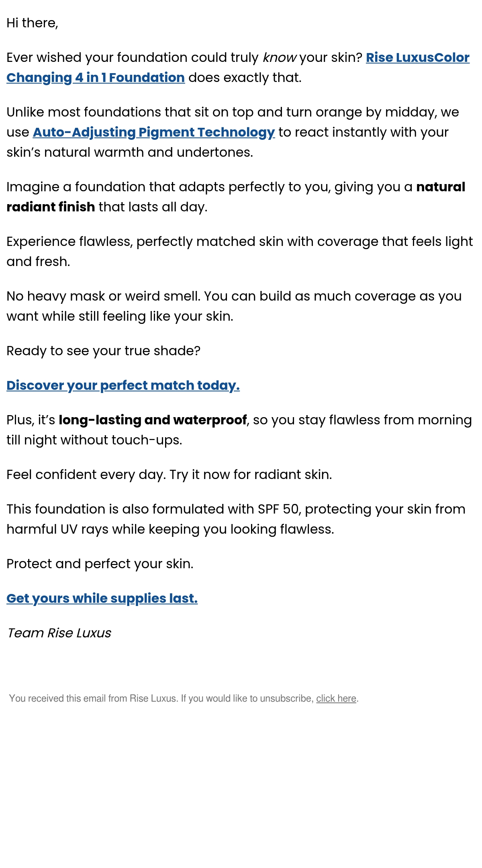Click the 'SPF 50' text

click(278, 509)
